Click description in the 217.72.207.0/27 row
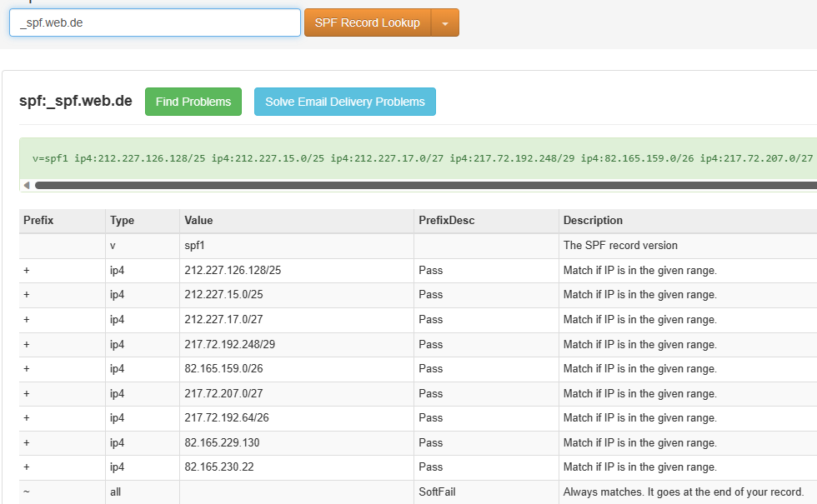The image size is (817, 504). [x=640, y=393]
